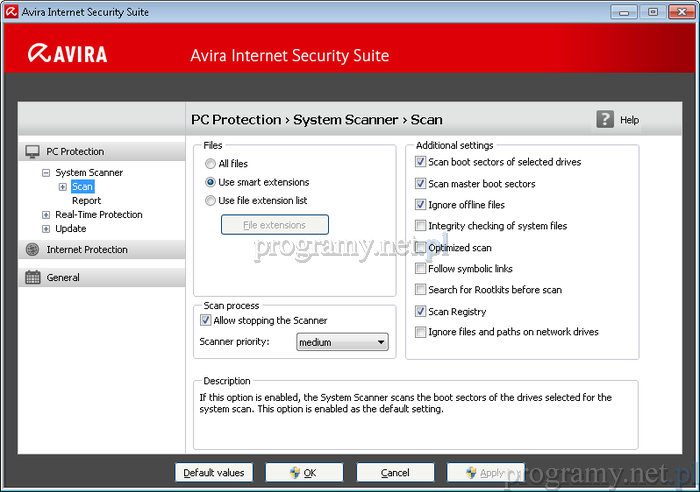Click the Help question mark icon
This screenshot has height=492, width=700.
pos(605,119)
